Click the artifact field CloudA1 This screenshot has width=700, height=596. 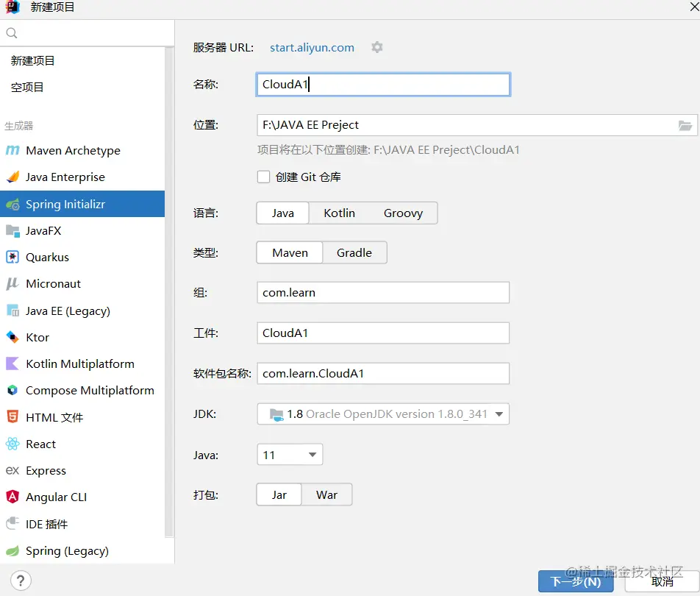(x=383, y=333)
